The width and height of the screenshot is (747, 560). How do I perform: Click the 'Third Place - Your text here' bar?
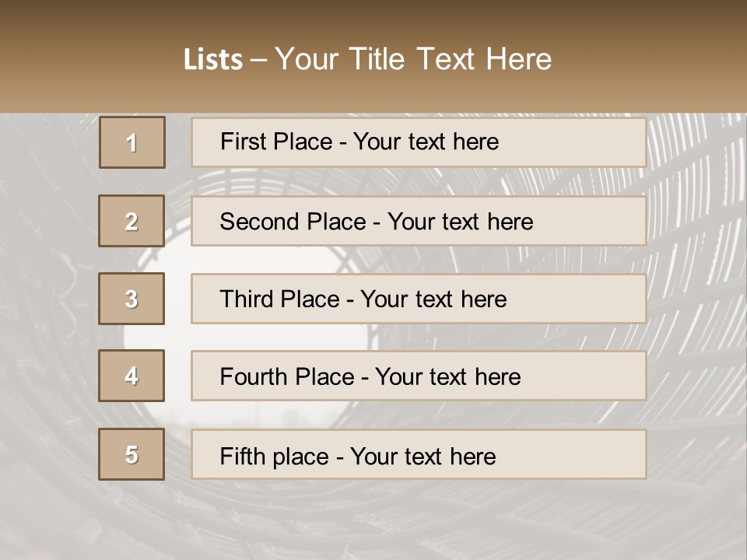[419, 299]
